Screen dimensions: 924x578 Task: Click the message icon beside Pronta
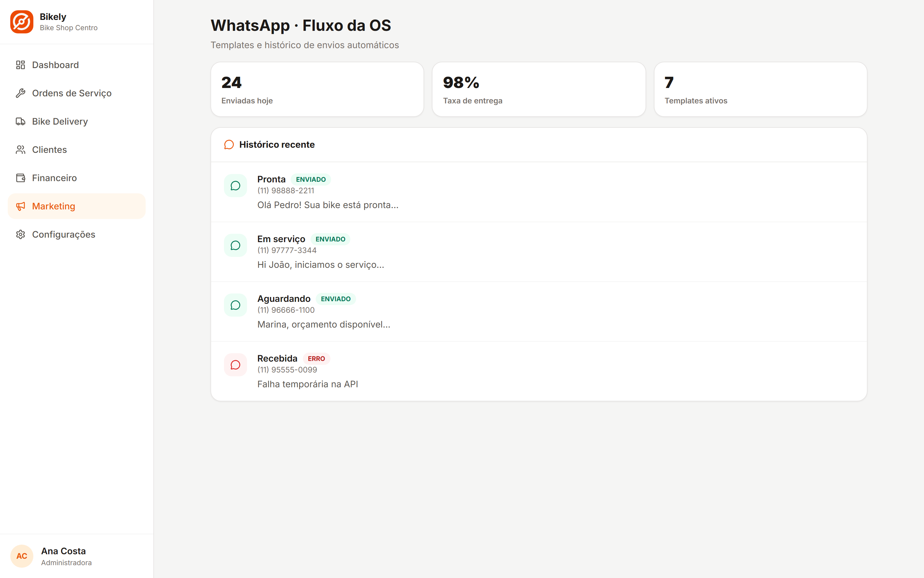coord(235,186)
